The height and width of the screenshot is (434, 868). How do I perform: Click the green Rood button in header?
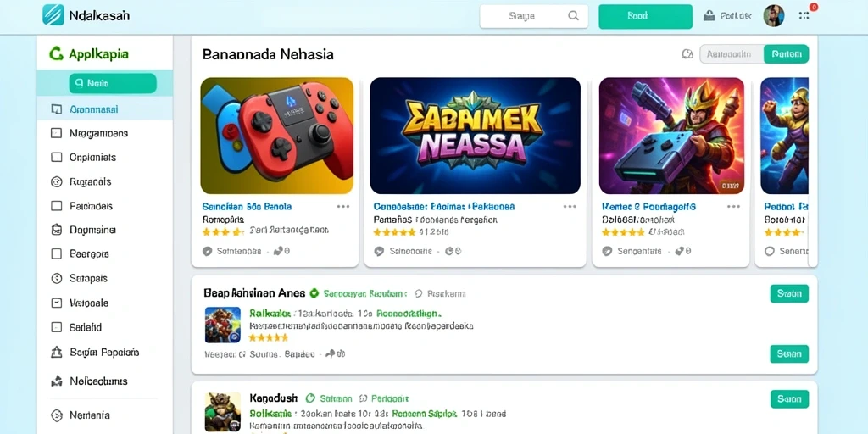pos(645,17)
